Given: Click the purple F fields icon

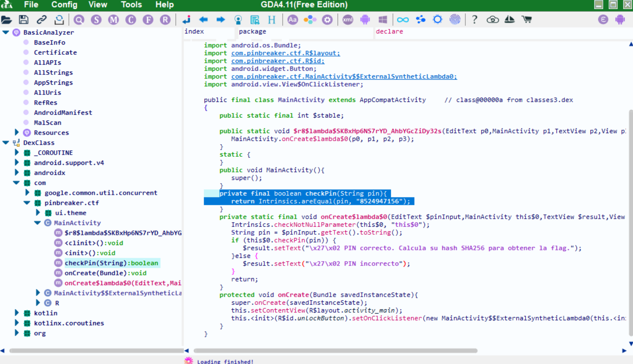Looking at the screenshot, I should (148, 20).
